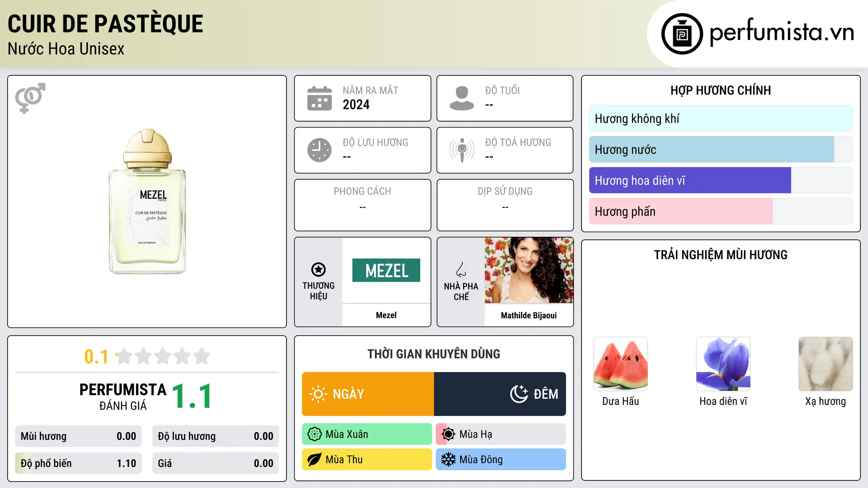This screenshot has width=868, height=488.
Task: Click the Hương nước accord bar
Action: pos(721,150)
